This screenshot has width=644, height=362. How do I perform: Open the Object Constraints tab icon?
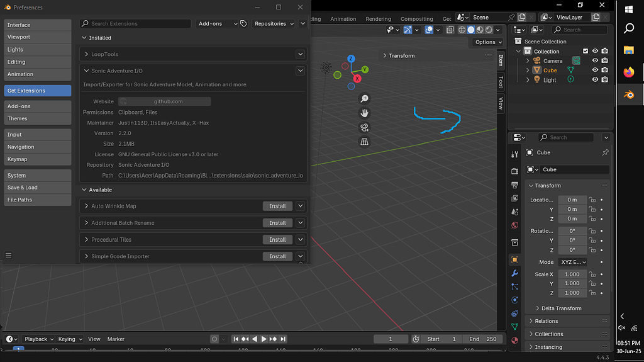pos(514,314)
